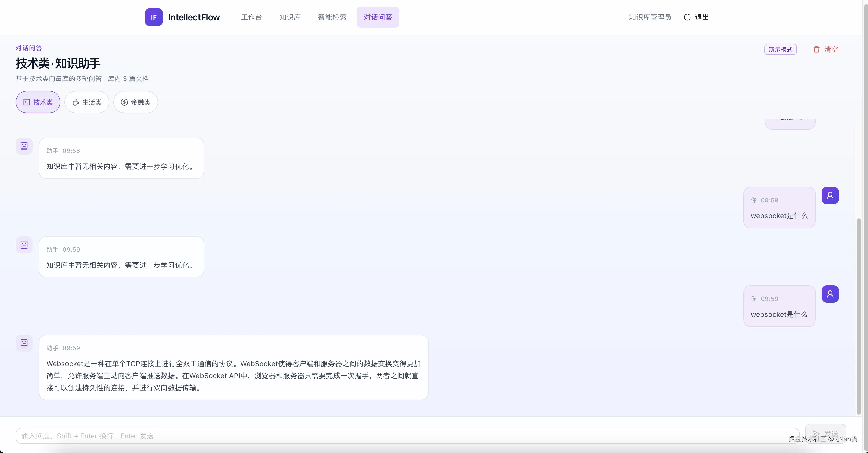Click the trash can icon

coord(816,50)
